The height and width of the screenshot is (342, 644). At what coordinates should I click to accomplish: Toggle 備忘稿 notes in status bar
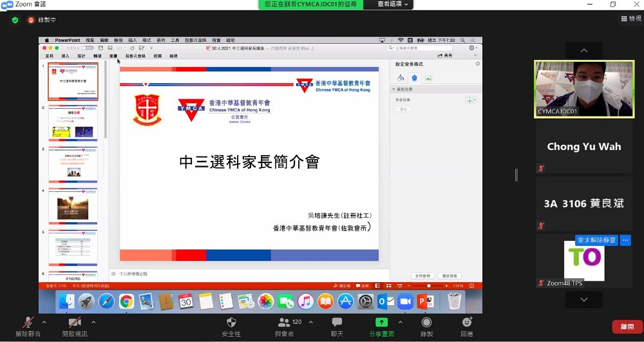[x=342, y=285]
